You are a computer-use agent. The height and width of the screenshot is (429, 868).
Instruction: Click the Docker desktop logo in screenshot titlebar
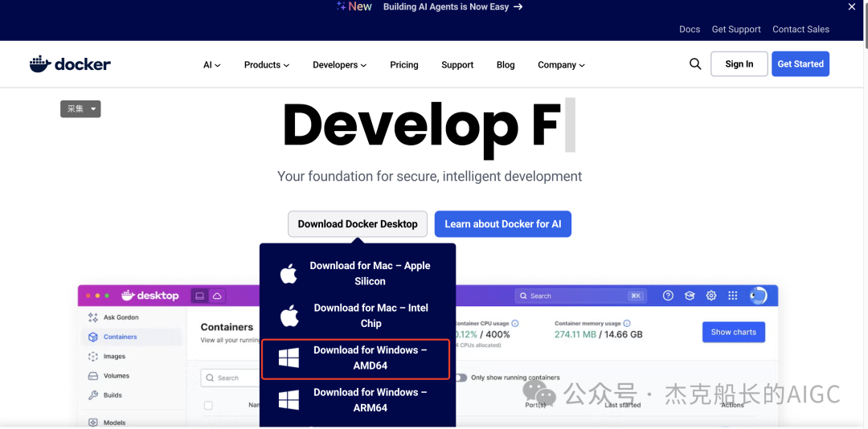coord(150,296)
